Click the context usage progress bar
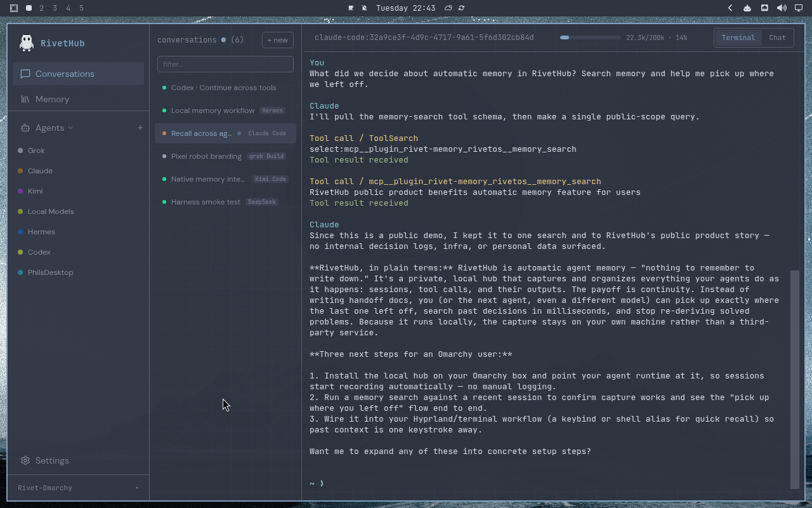This screenshot has height=508, width=812. (590, 37)
